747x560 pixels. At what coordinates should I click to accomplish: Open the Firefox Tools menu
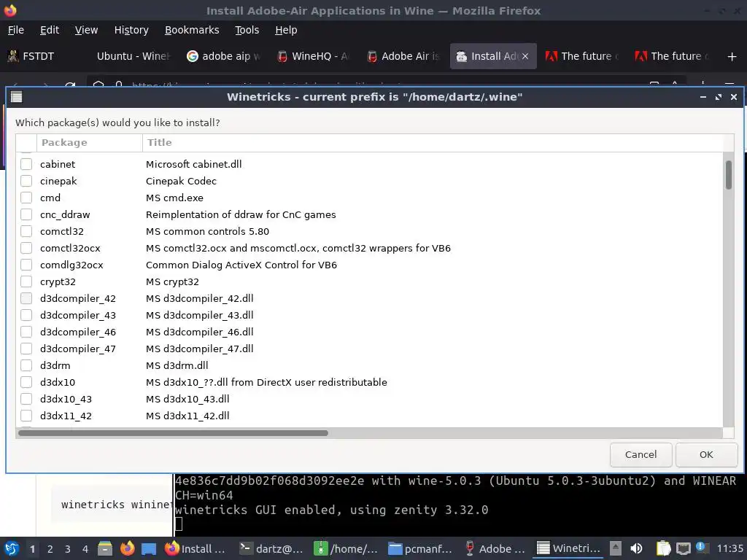tap(247, 30)
